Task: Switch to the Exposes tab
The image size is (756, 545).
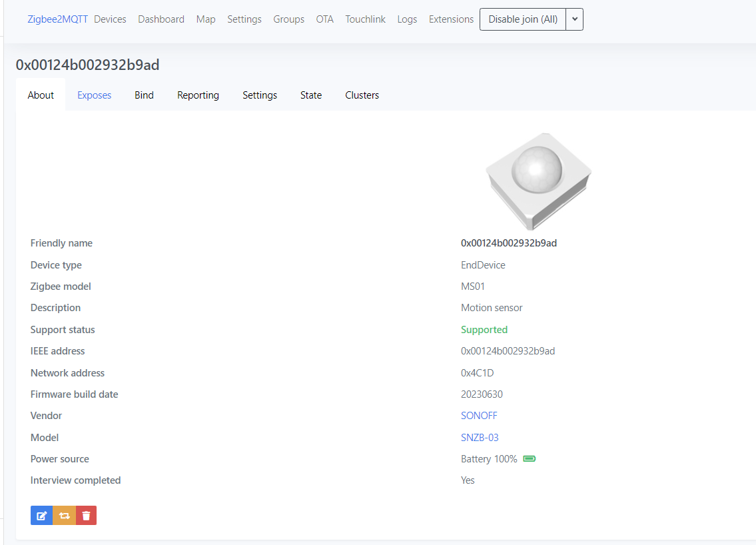Action: click(94, 95)
